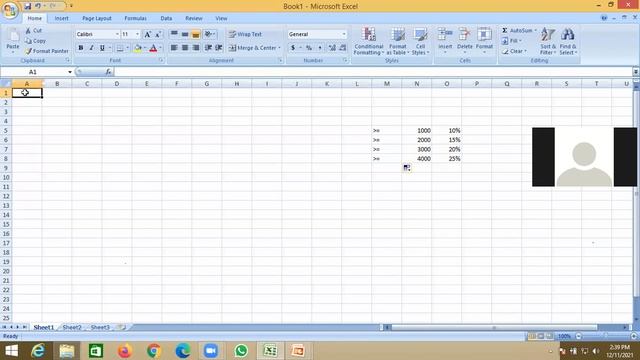640x360 pixels.
Task: Cut the selected cell contents
Action: [x=33, y=31]
